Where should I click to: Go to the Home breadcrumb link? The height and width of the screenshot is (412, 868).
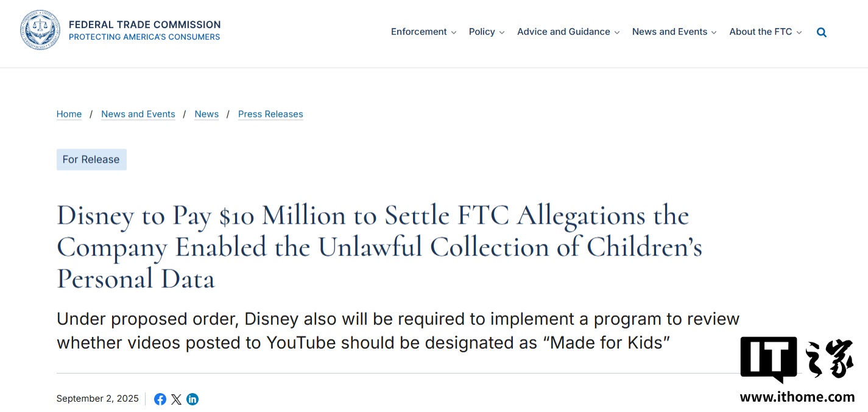[x=69, y=114]
